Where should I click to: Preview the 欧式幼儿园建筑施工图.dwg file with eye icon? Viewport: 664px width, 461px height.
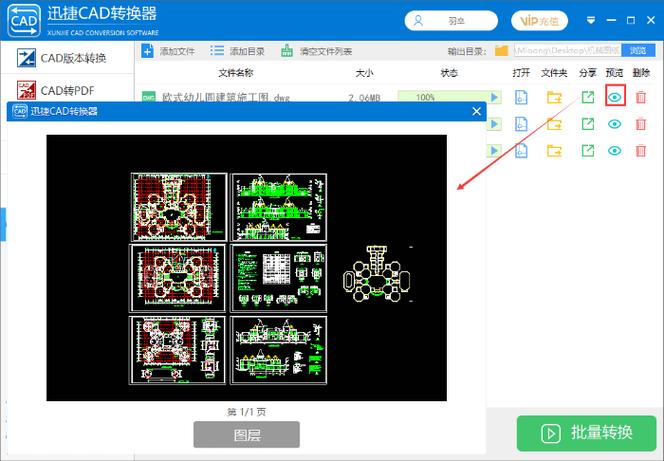click(x=615, y=97)
